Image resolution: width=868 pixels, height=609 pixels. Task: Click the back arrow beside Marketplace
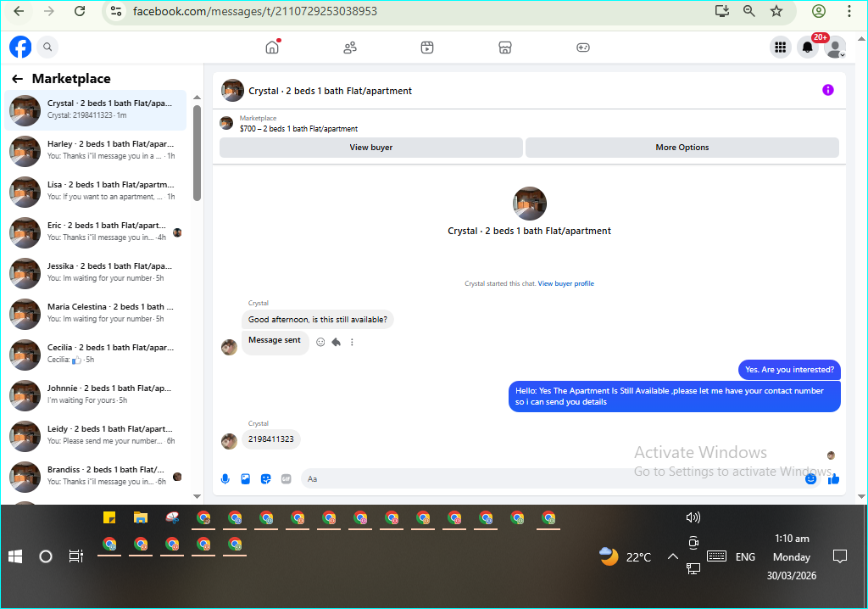click(x=18, y=79)
